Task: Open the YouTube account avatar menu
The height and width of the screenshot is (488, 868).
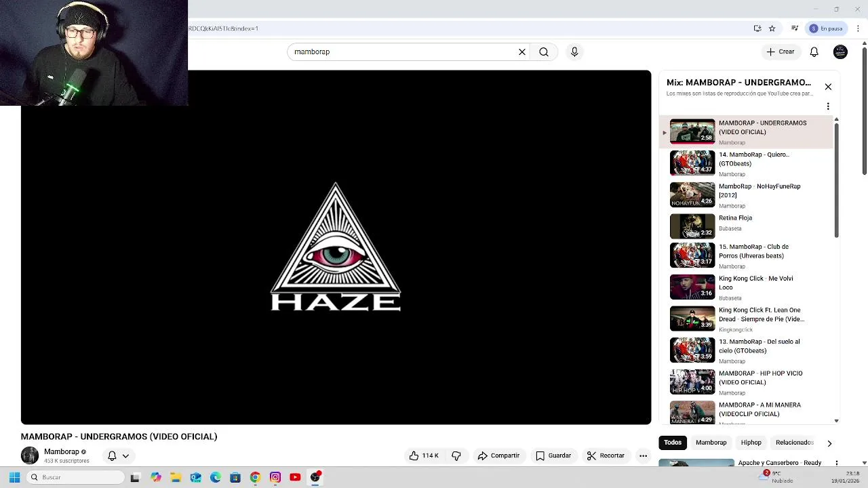Action: coord(840,52)
